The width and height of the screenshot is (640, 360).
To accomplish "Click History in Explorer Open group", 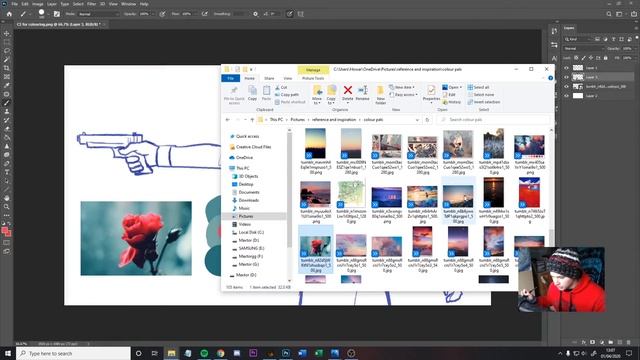I will (452, 102).
